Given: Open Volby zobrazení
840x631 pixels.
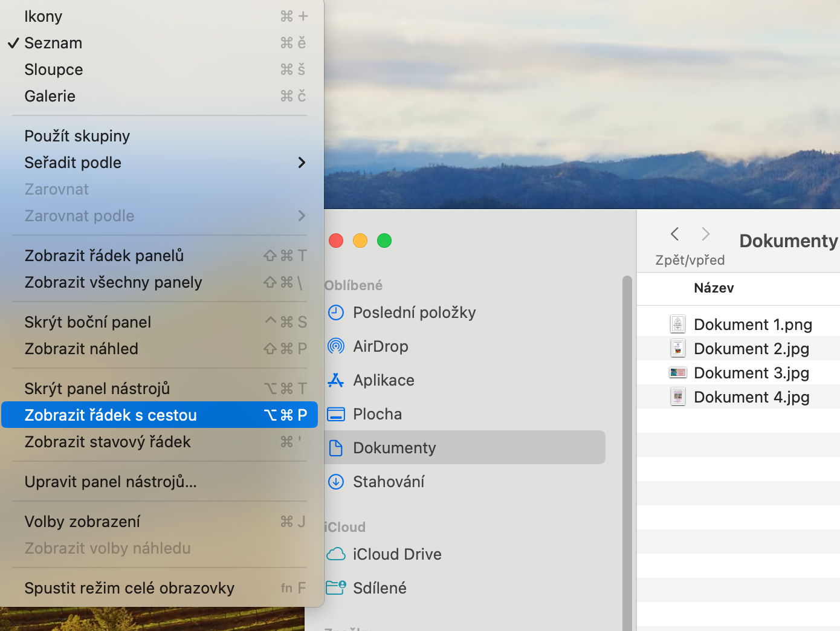Looking at the screenshot, I should pos(160,522).
